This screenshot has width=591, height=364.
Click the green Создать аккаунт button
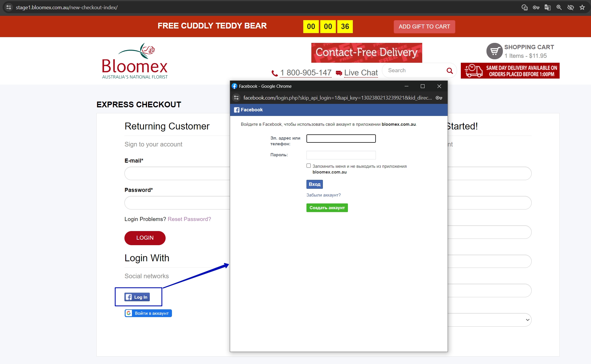coord(327,208)
